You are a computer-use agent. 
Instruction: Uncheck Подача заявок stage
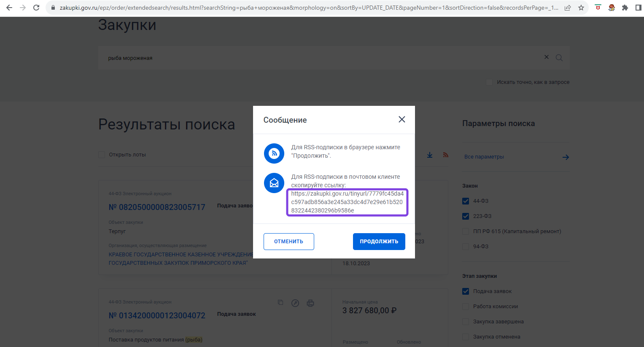466,291
